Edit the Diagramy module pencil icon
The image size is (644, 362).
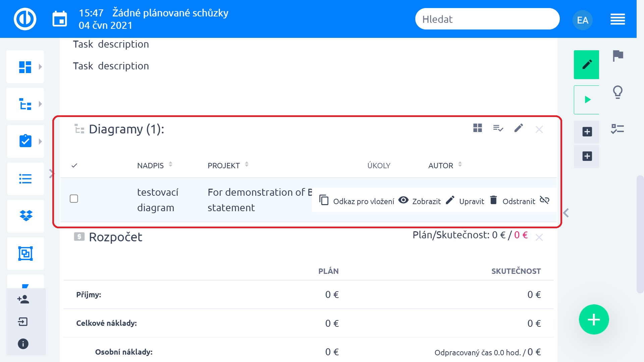coord(519,128)
